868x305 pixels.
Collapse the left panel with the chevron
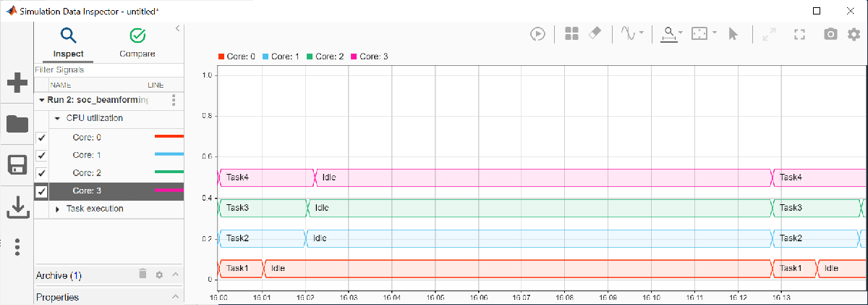(177, 28)
